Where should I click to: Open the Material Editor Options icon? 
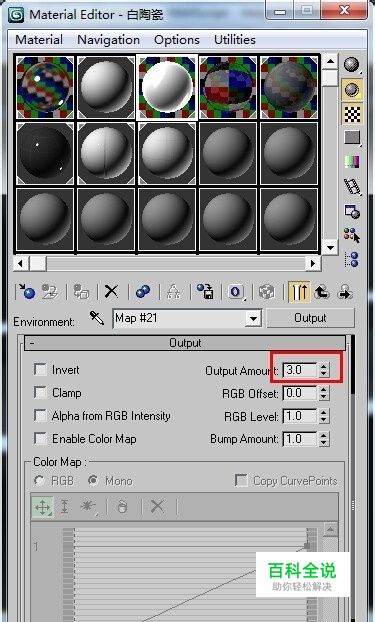click(x=352, y=211)
